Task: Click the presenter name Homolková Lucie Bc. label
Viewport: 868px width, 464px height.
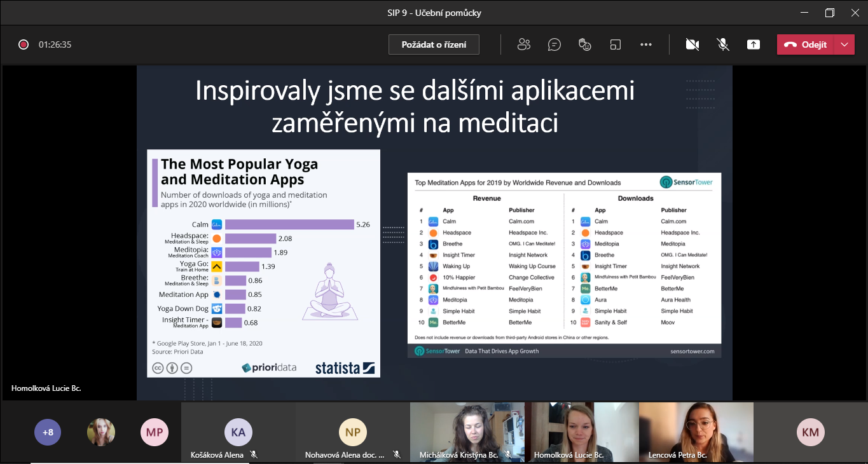Action: coord(46,388)
